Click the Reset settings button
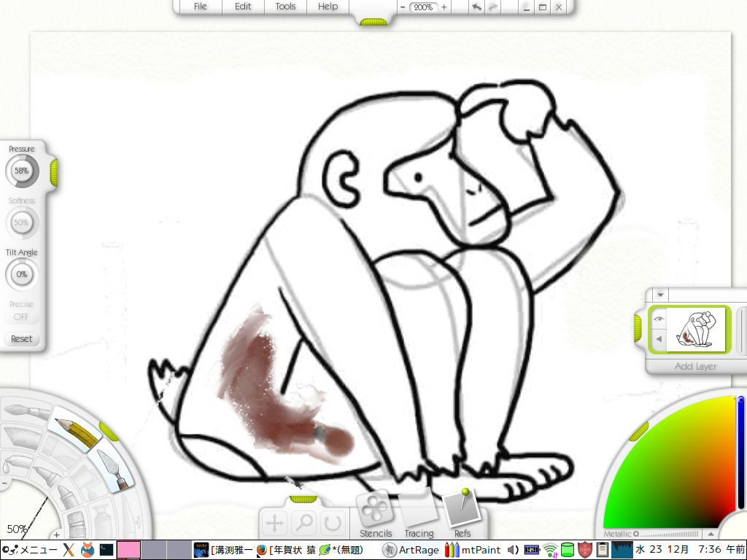This screenshot has width=747, height=560. (21, 338)
